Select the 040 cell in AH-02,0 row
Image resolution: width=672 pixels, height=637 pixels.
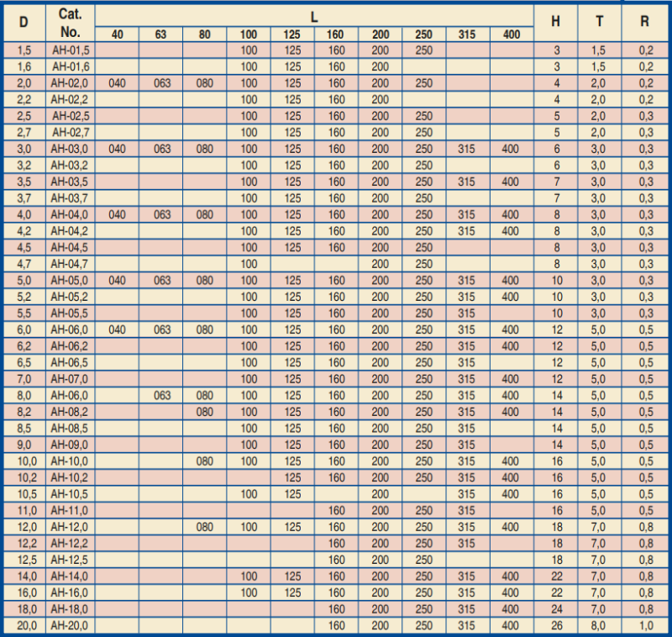pyautogui.click(x=117, y=83)
